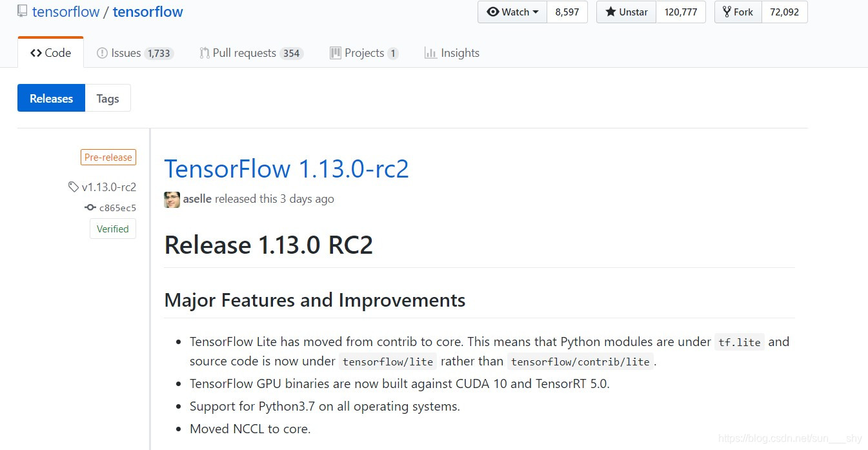Click the tag icon beside v1.13.0-rc2

74,187
